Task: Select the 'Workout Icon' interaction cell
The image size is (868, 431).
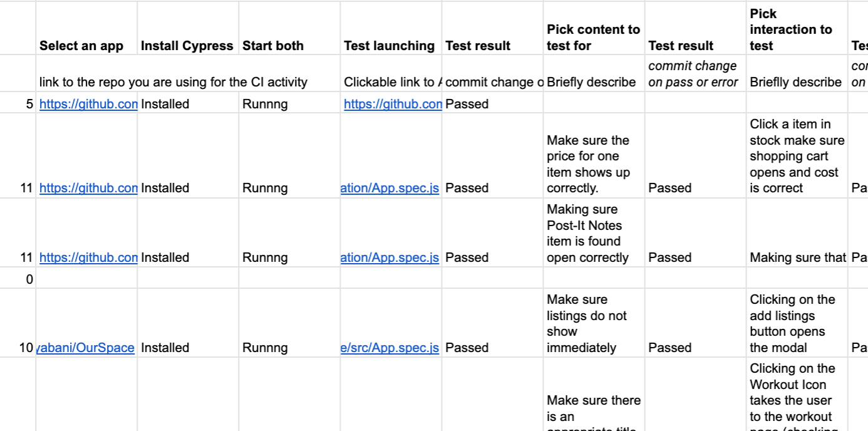Action: click(x=792, y=395)
